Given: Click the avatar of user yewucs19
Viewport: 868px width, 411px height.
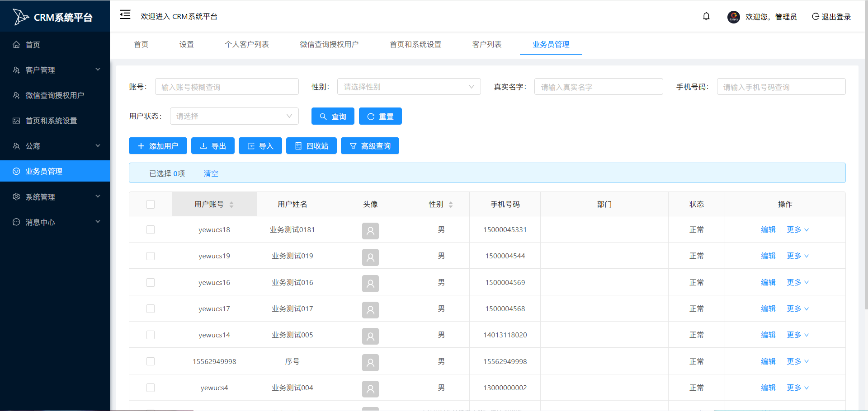Looking at the screenshot, I should pyautogui.click(x=370, y=257).
